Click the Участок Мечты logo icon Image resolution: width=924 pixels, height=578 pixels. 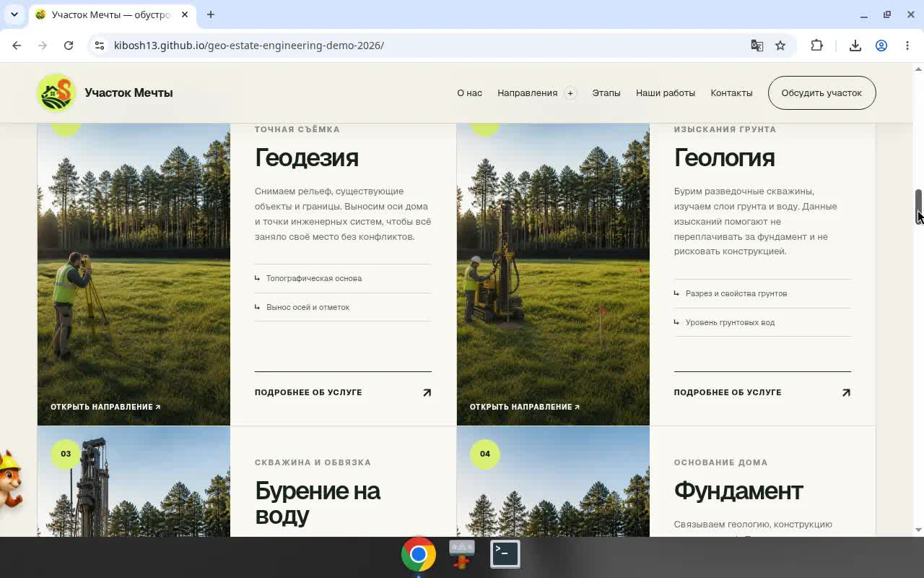56,92
